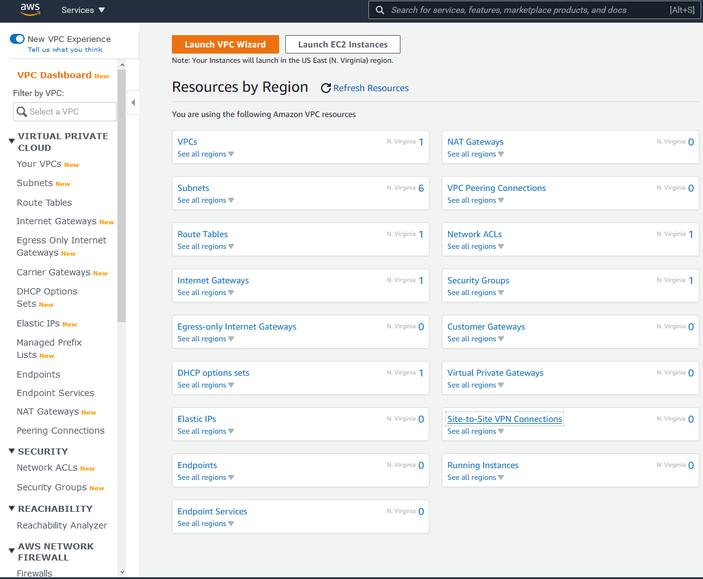Expand See all regions under Route Tables card
Screen dimensions: 703x579
tap(205, 246)
